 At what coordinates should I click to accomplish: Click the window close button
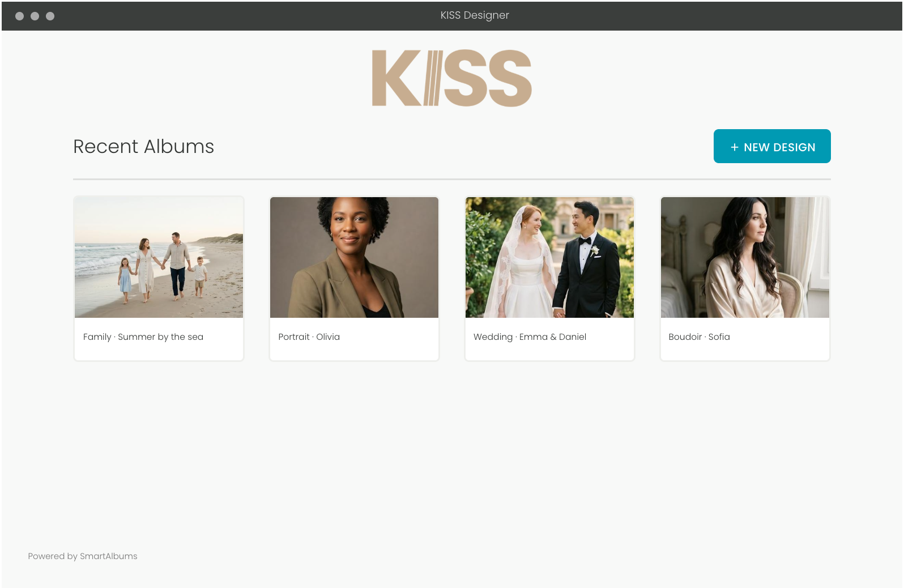[x=19, y=16]
